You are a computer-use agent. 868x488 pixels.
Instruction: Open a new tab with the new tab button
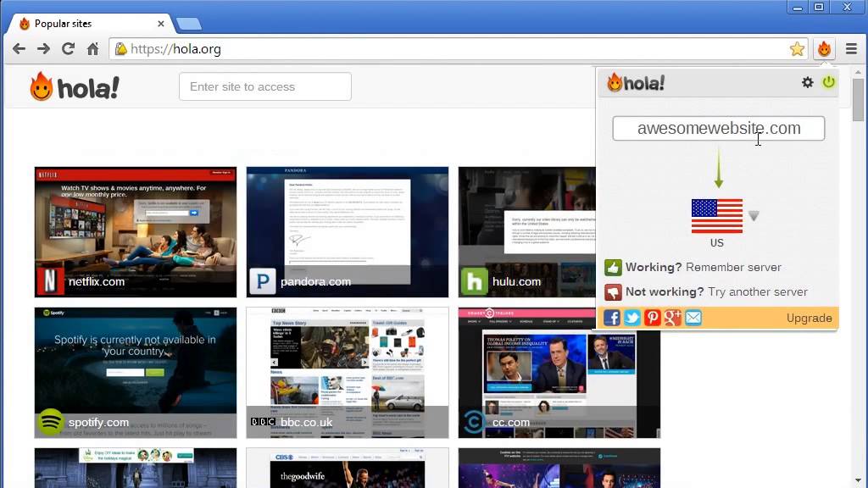coord(189,24)
